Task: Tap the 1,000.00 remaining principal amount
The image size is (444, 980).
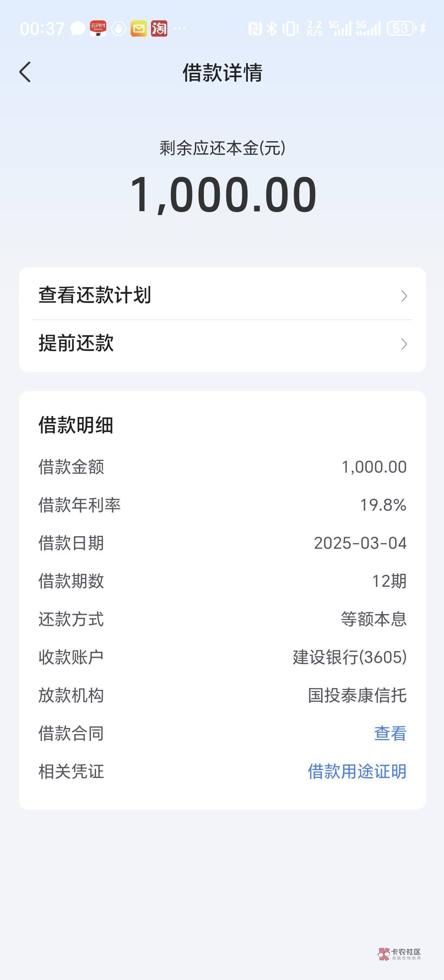Action: 223,194
